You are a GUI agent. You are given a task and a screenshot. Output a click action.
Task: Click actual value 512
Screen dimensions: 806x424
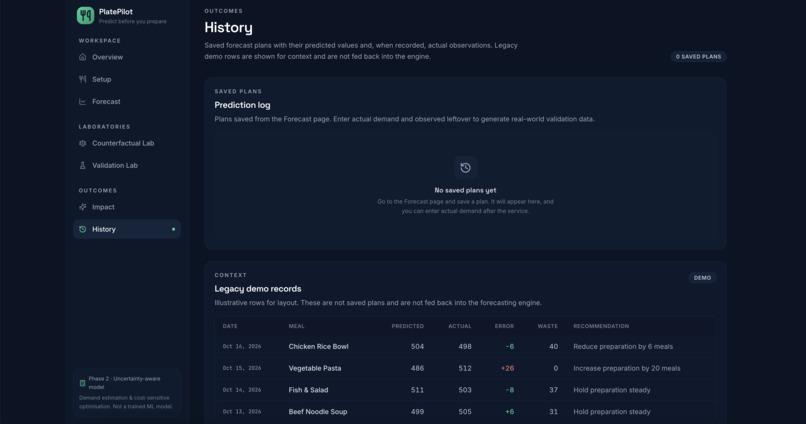pyautogui.click(x=465, y=368)
